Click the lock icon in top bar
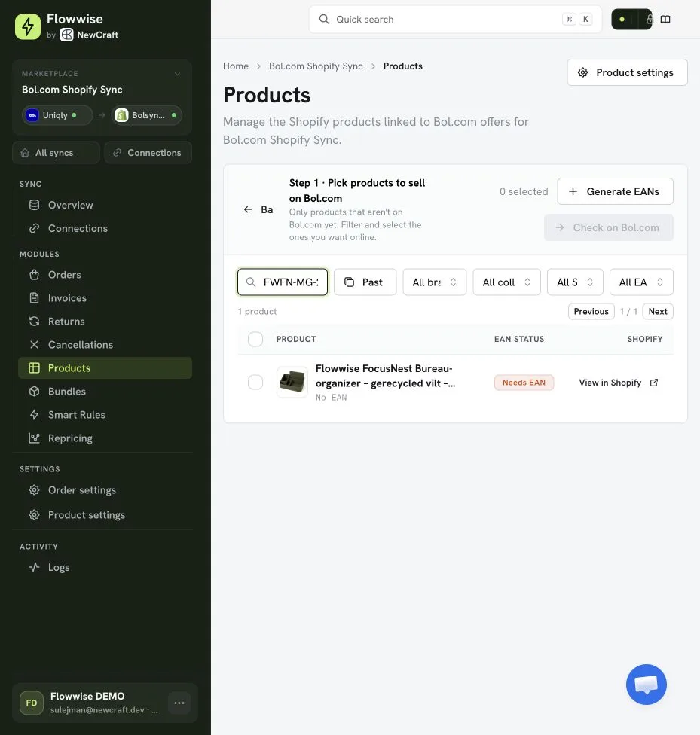Screen dimensions: 700x735 (x=650, y=20)
